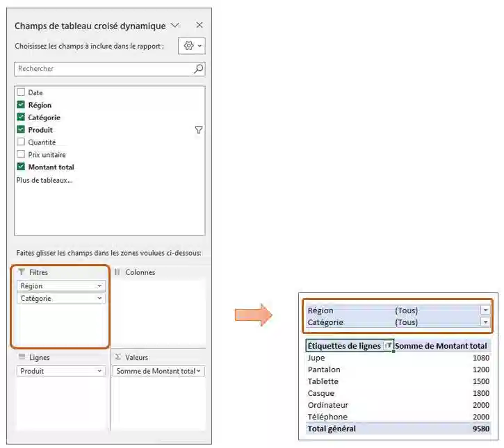Enable the Quantité field checkbox
The image size is (504, 448).
21,142
